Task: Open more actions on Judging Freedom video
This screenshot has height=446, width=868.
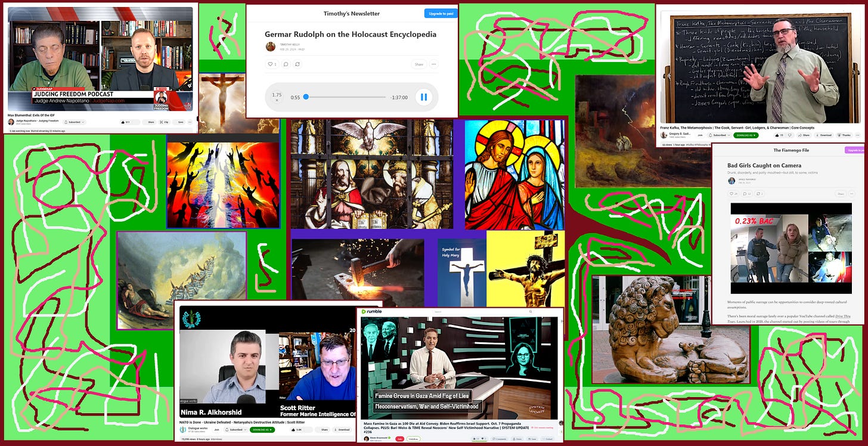Action: (x=190, y=122)
